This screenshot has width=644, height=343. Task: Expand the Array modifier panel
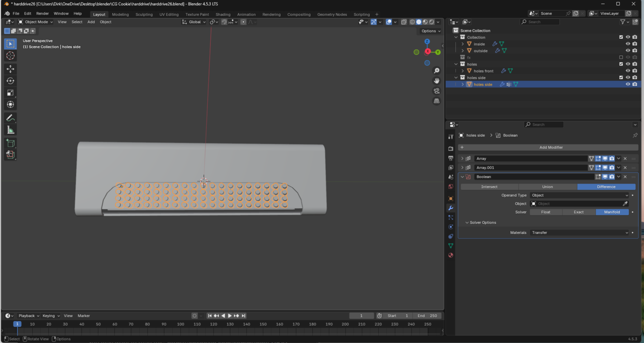(462, 158)
